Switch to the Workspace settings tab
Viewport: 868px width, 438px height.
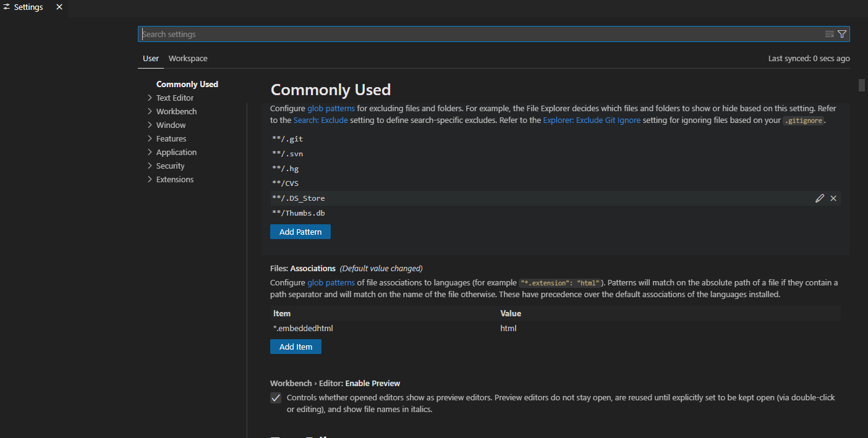188,58
